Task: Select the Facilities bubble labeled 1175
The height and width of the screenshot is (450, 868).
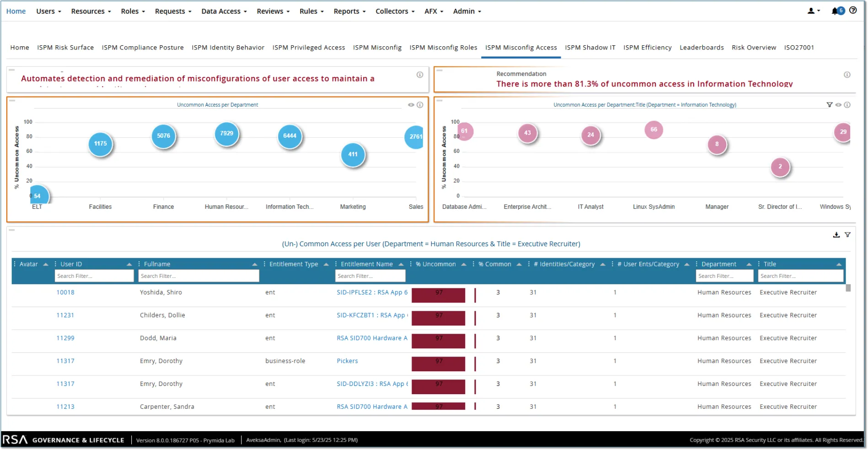Action: [x=100, y=144]
